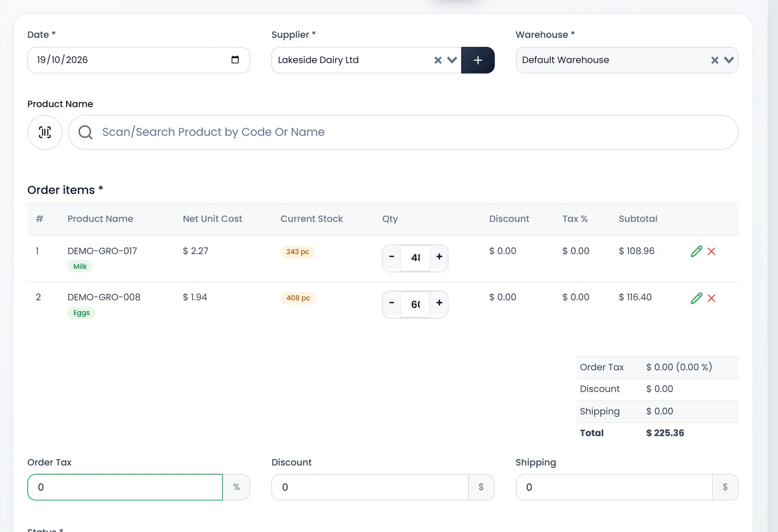
Task: Click the $ 108.96 subtotal cell
Action: (x=637, y=251)
